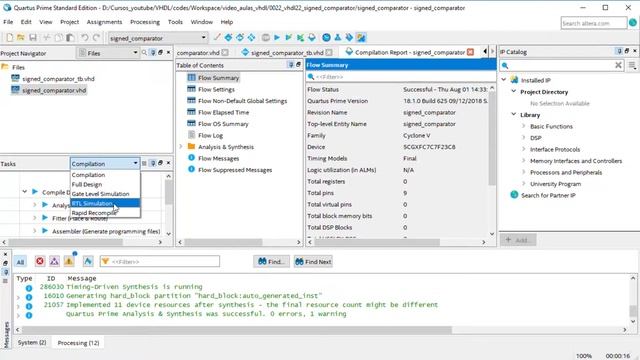Expand the Analysis & Synthesis folder node
This screenshot has width=640, height=360.
(180, 147)
